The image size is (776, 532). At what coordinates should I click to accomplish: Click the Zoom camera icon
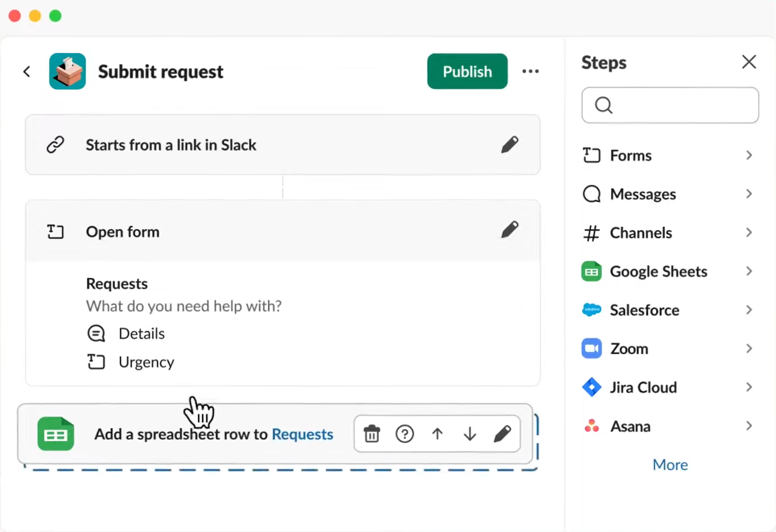[x=591, y=348]
